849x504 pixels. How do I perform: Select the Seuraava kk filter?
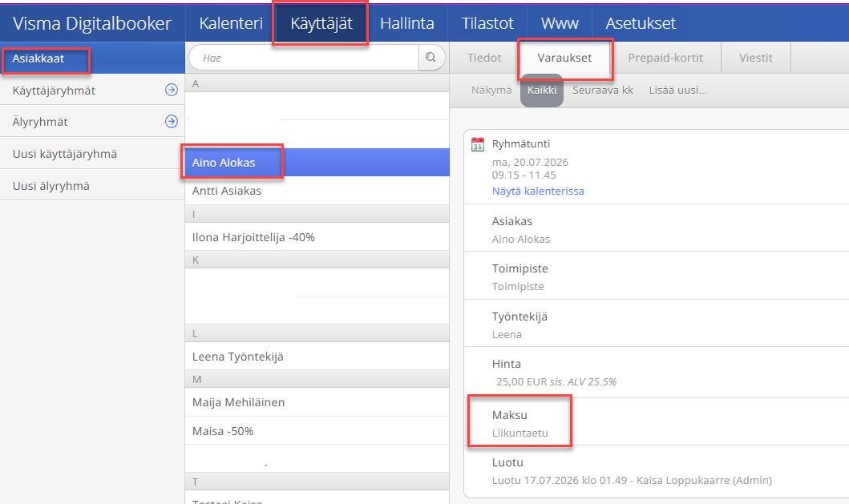pyautogui.click(x=603, y=91)
